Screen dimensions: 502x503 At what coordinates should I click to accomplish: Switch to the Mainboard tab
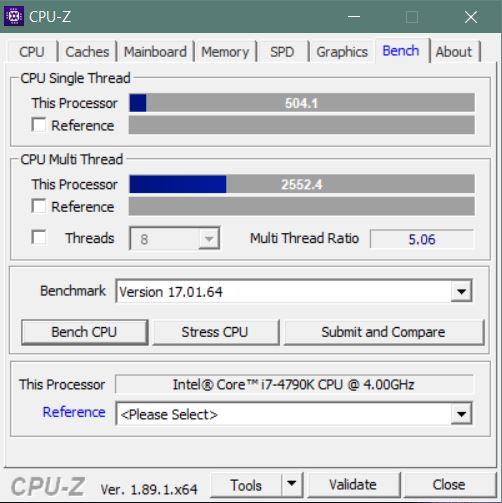(x=155, y=52)
